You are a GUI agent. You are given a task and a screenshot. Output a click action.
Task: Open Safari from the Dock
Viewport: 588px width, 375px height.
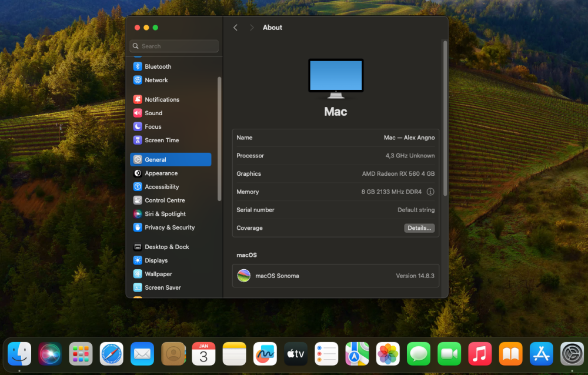111,354
